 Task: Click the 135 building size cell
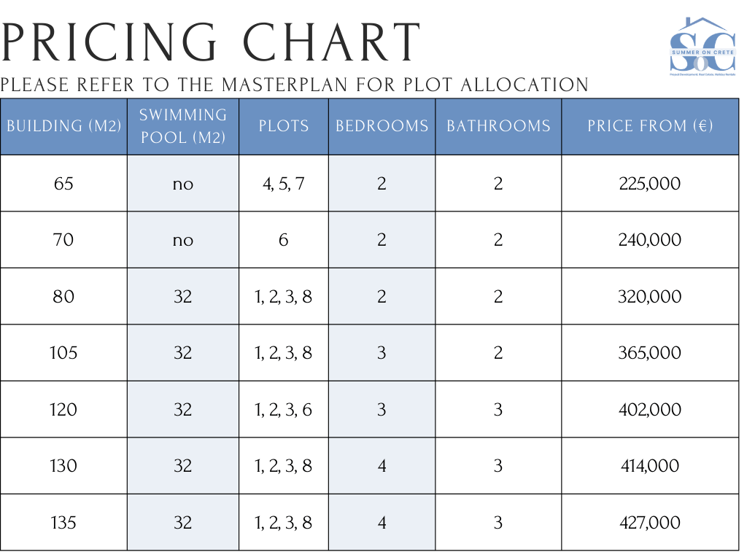pyautogui.click(x=63, y=523)
